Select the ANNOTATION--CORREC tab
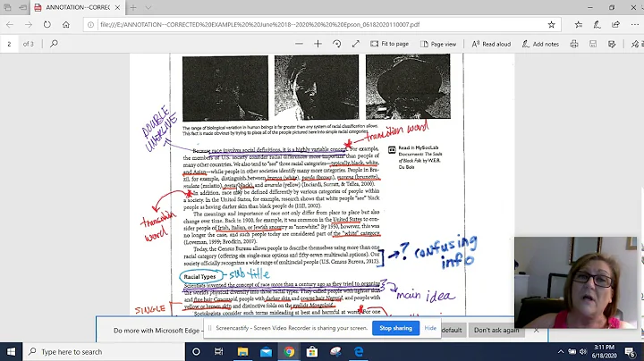This screenshot has height=361, width=644. click(77, 7)
